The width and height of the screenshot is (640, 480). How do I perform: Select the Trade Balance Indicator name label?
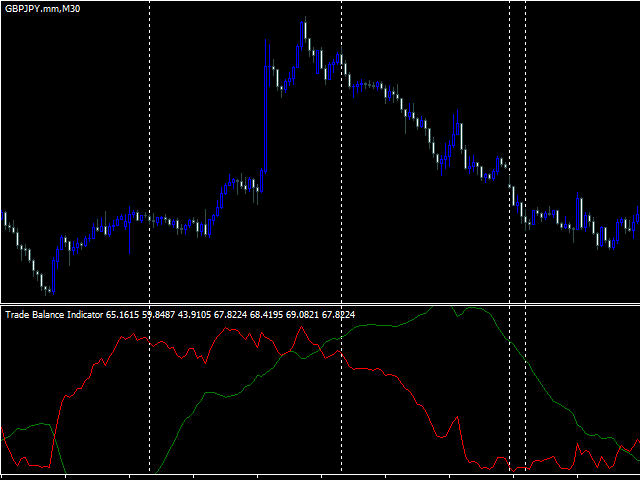[x=54, y=315]
